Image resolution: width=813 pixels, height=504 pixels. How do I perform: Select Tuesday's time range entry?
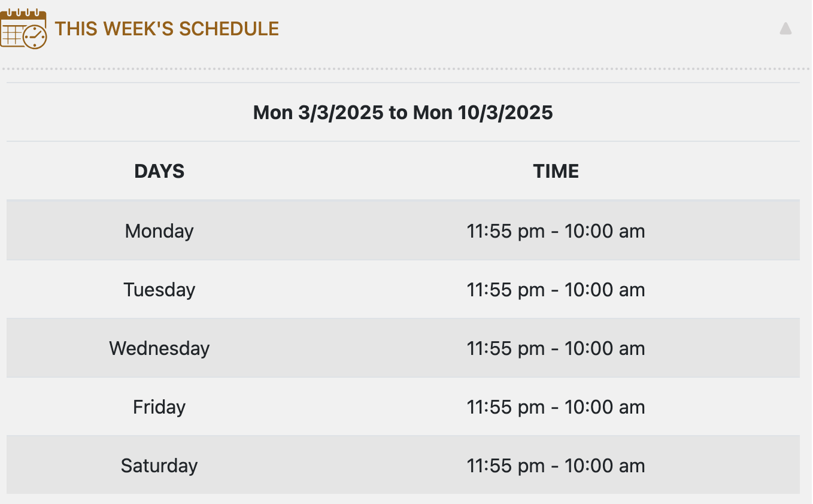(x=556, y=290)
